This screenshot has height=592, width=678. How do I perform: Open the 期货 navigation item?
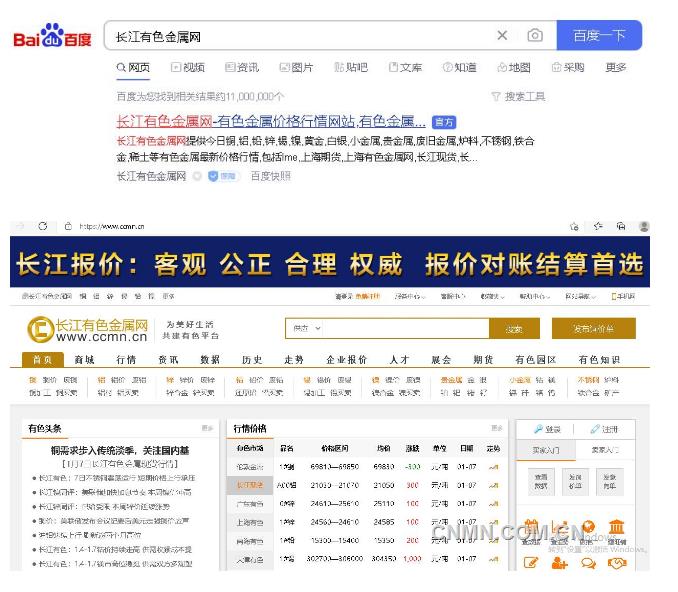(x=483, y=360)
